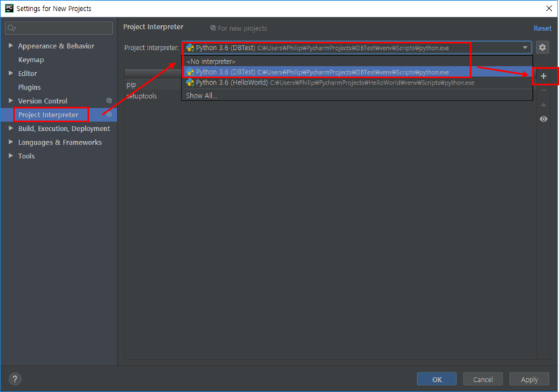Expand the Editor settings section
The width and height of the screenshot is (559, 392).
11,73
